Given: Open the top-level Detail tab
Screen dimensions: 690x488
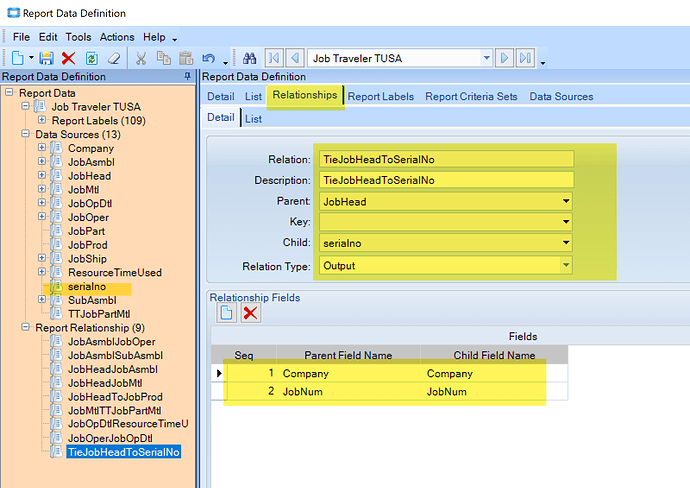Looking at the screenshot, I should coord(221,97).
